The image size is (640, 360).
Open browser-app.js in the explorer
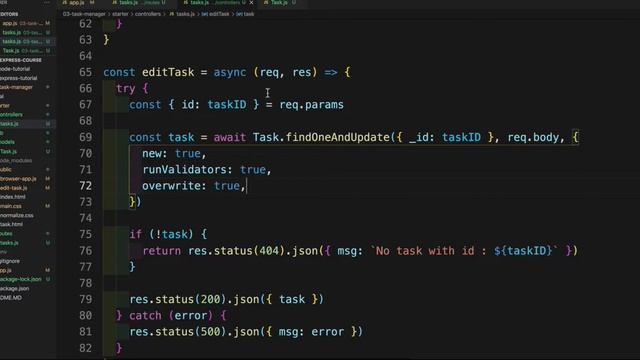tap(18, 179)
